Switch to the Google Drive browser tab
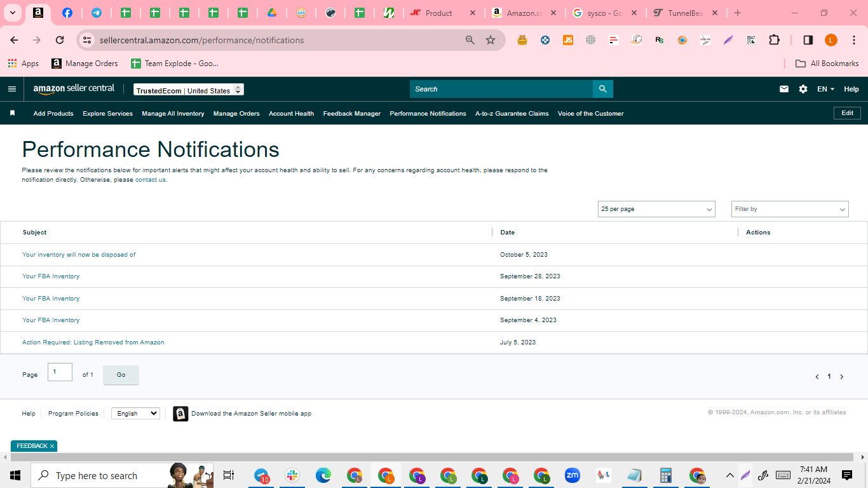868x488 pixels. [x=271, y=13]
